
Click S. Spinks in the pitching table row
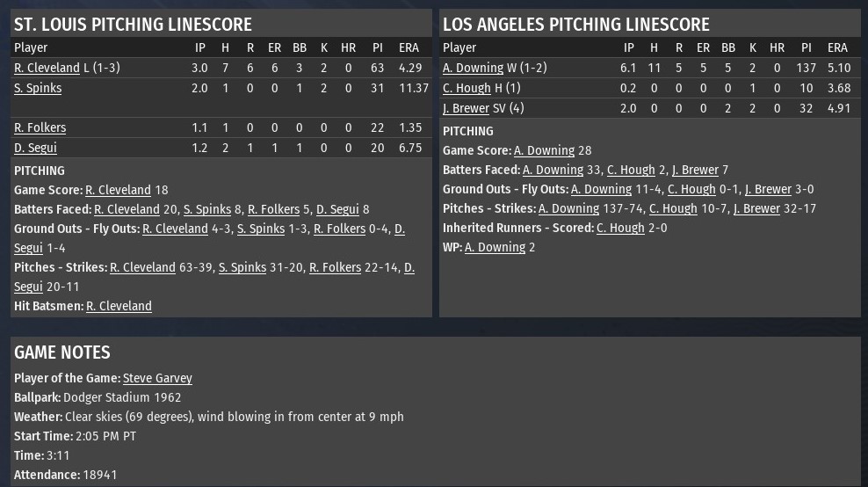38,88
